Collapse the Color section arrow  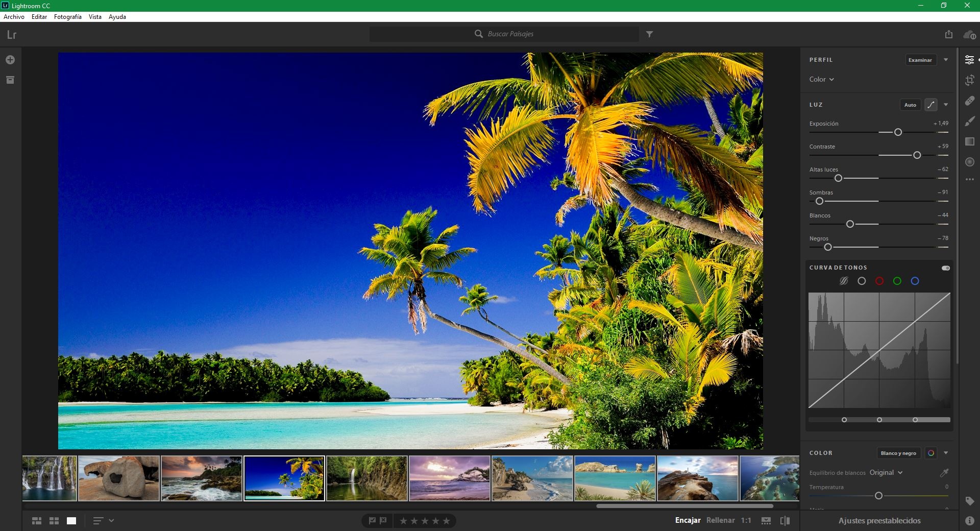point(946,453)
